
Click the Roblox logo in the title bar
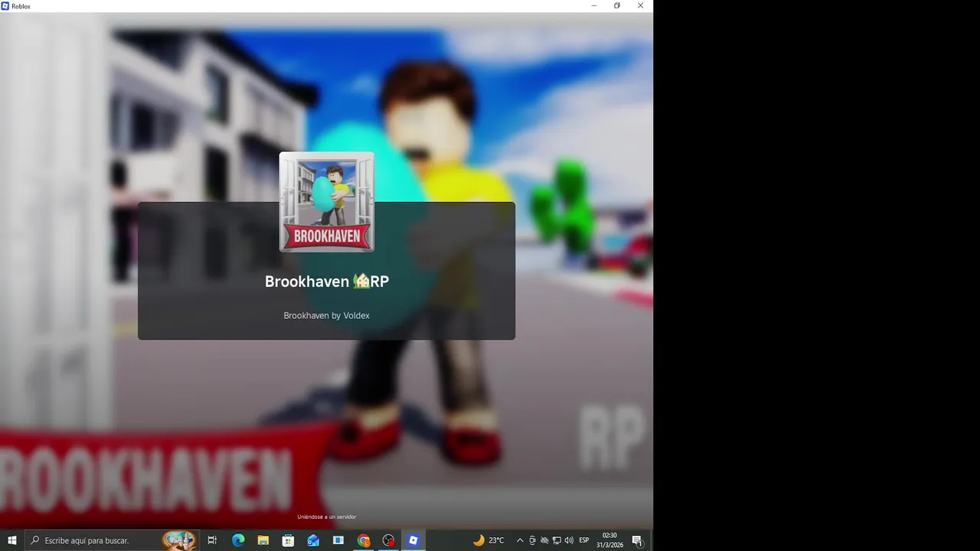click(5, 5)
